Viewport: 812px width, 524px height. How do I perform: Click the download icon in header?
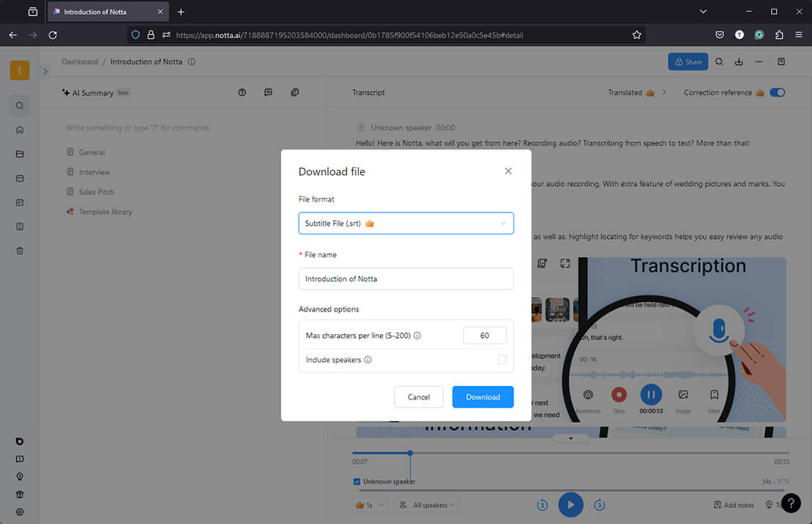tap(739, 62)
